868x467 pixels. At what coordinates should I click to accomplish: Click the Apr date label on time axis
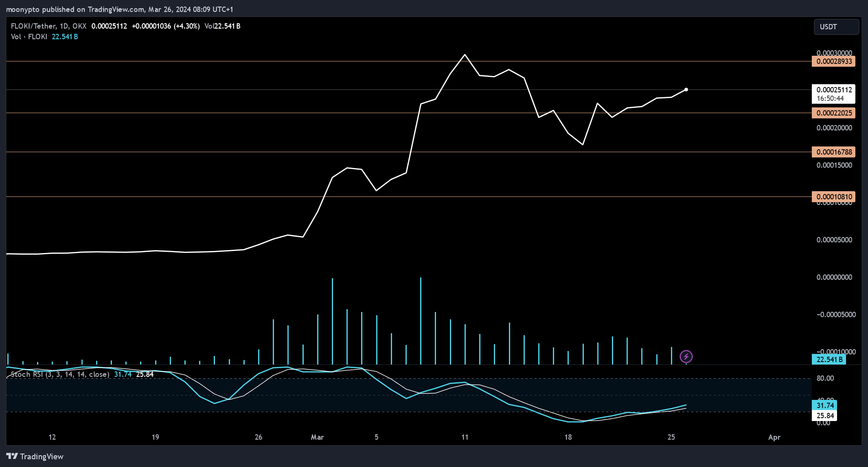pyautogui.click(x=774, y=437)
